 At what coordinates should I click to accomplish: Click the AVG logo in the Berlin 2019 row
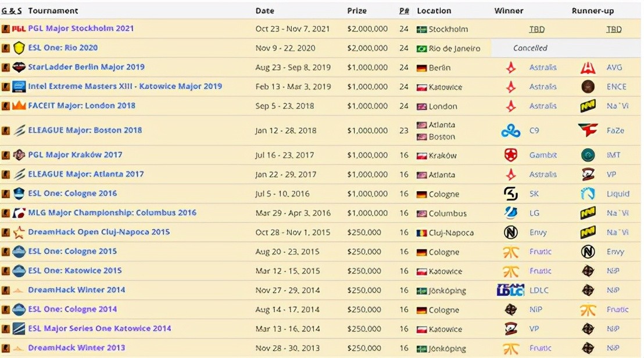(588, 67)
